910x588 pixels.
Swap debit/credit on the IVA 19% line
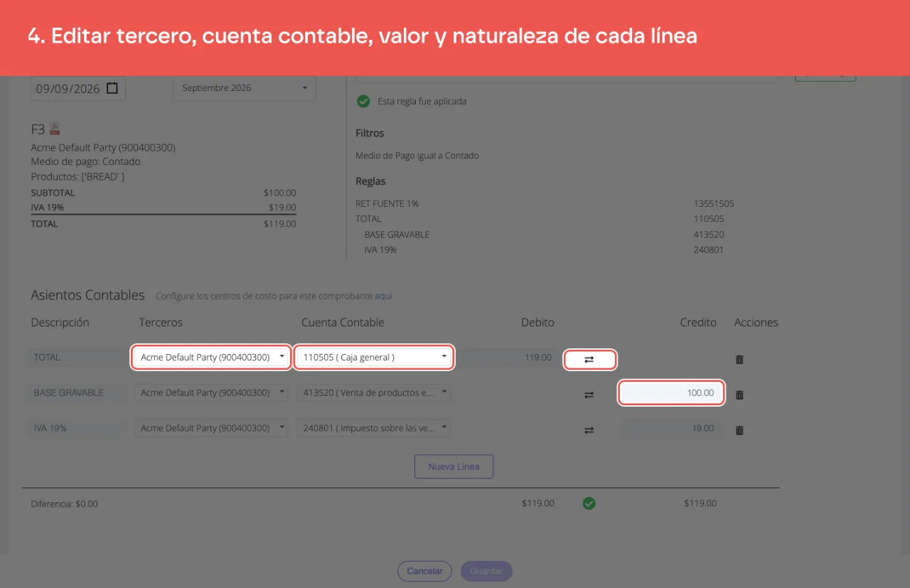tap(589, 430)
